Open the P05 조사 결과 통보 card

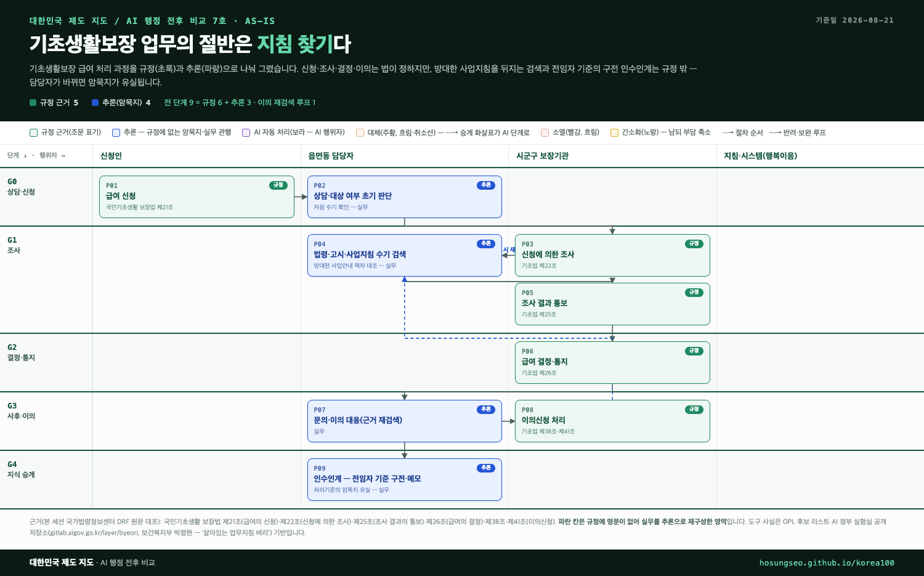click(612, 304)
